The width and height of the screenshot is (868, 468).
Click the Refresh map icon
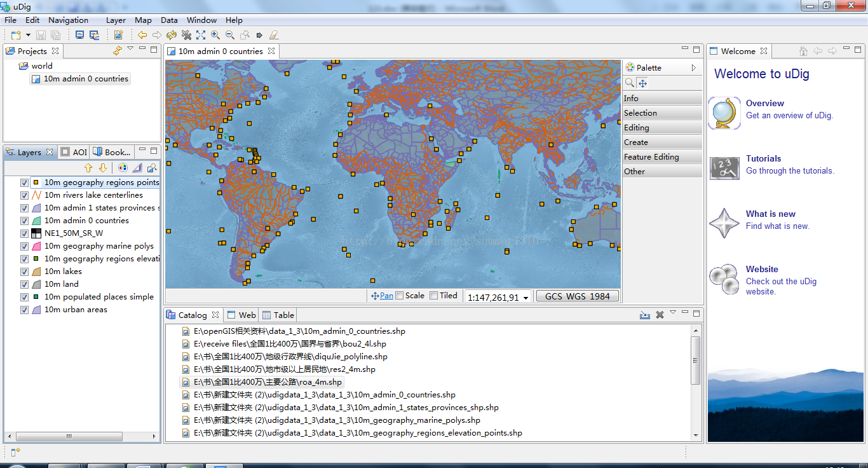click(x=172, y=35)
